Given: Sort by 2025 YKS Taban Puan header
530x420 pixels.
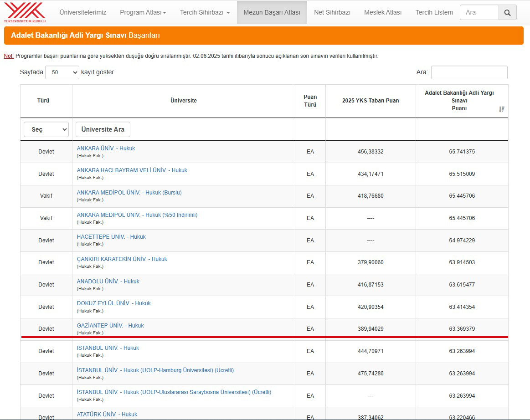Looking at the screenshot, I should 370,101.
